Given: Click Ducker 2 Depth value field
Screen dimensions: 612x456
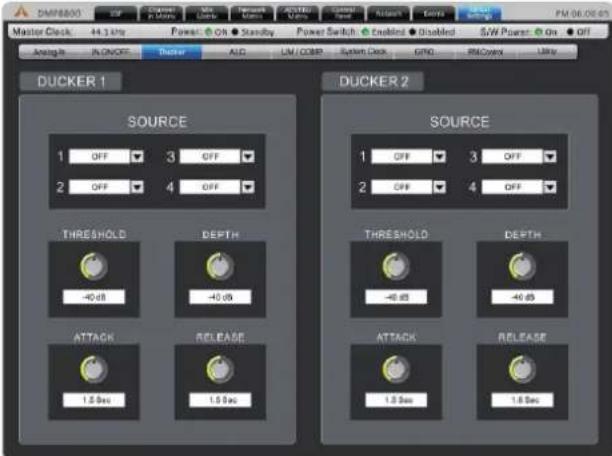Looking at the screenshot, I should click(x=522, y=297).
